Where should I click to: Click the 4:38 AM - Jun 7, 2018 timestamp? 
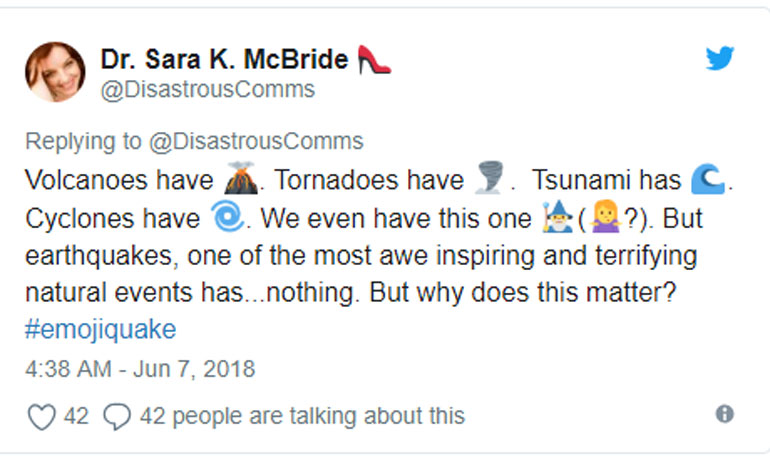point(139,368)
